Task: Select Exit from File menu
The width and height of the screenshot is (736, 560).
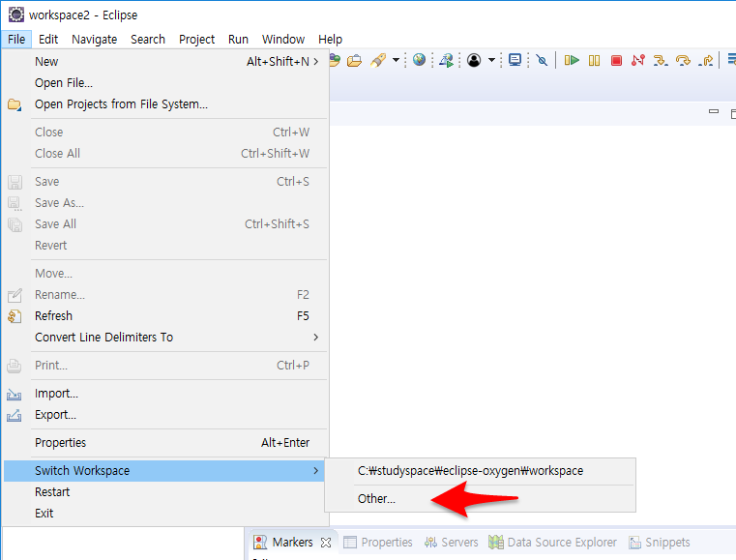Action: pos(164,514)
